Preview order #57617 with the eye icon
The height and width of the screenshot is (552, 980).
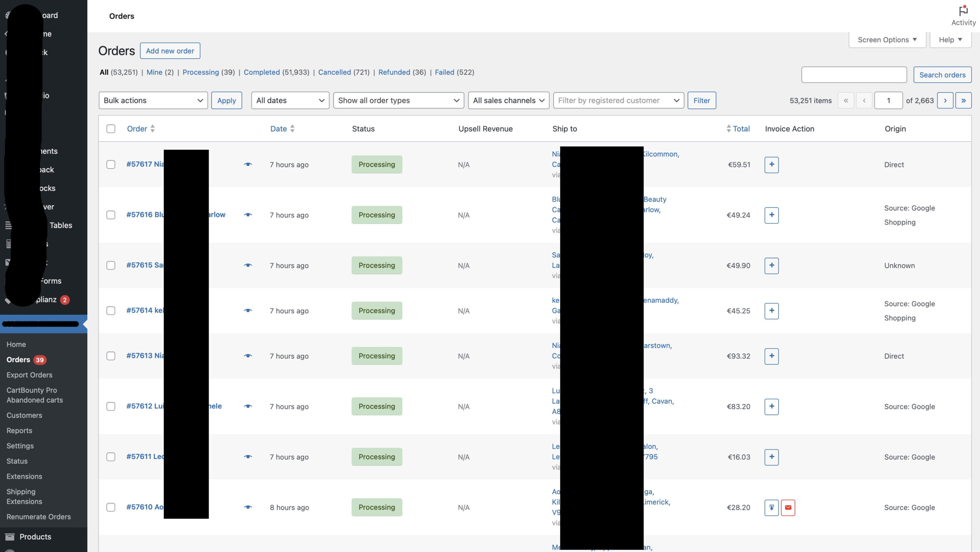coord(248,164)
